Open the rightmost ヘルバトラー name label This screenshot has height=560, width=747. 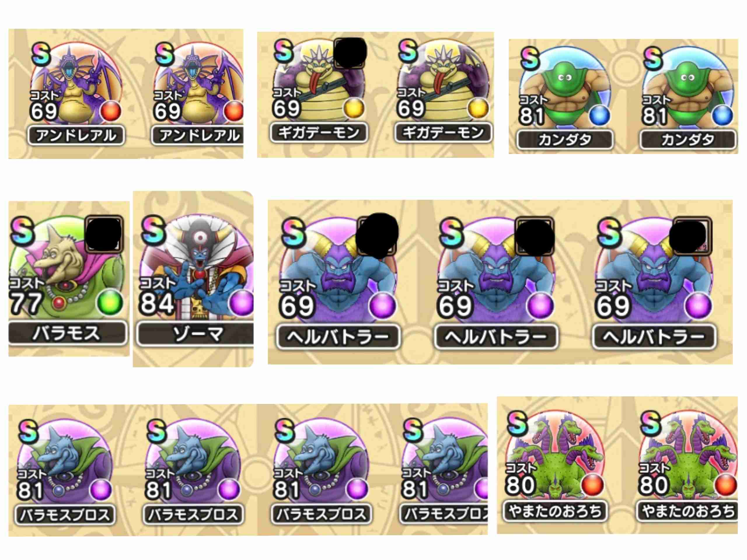click(x=654, y=337)
